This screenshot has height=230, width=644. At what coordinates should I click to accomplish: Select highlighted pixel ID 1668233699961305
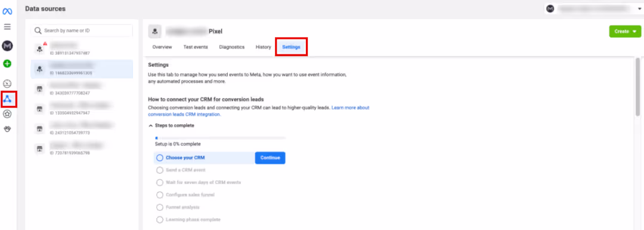click(x=82, y=69)
